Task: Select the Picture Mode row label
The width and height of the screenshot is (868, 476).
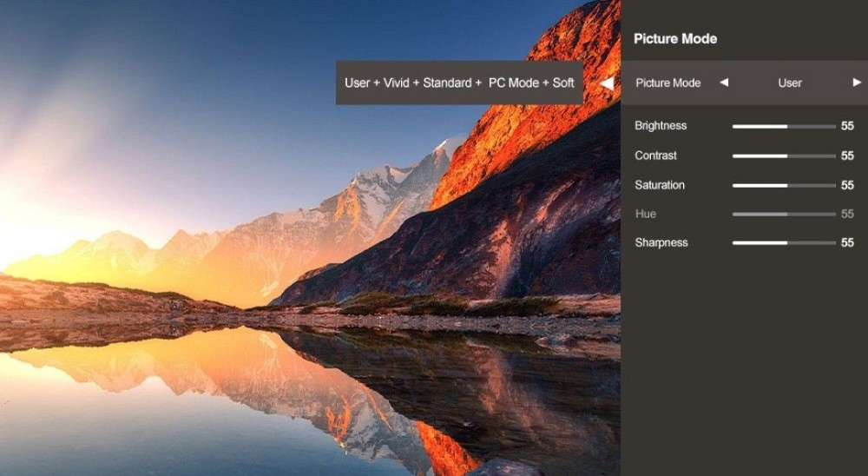Action: (x=667, y=83)
